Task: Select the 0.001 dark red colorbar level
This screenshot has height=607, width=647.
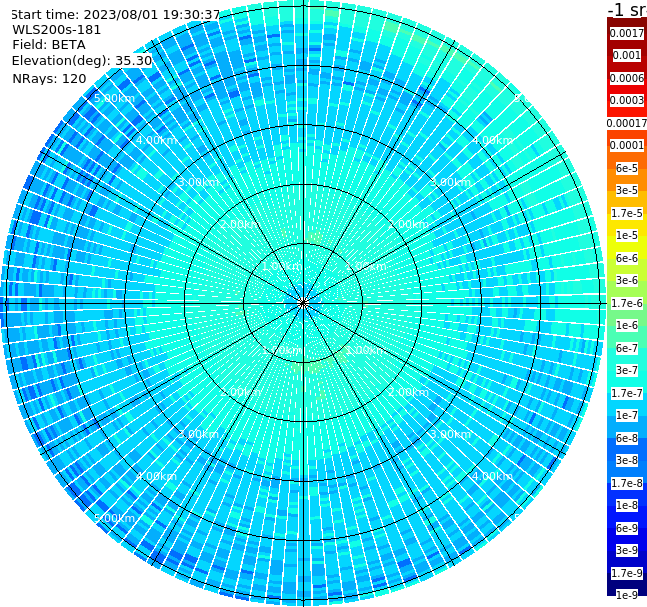Action: point(626,55)
